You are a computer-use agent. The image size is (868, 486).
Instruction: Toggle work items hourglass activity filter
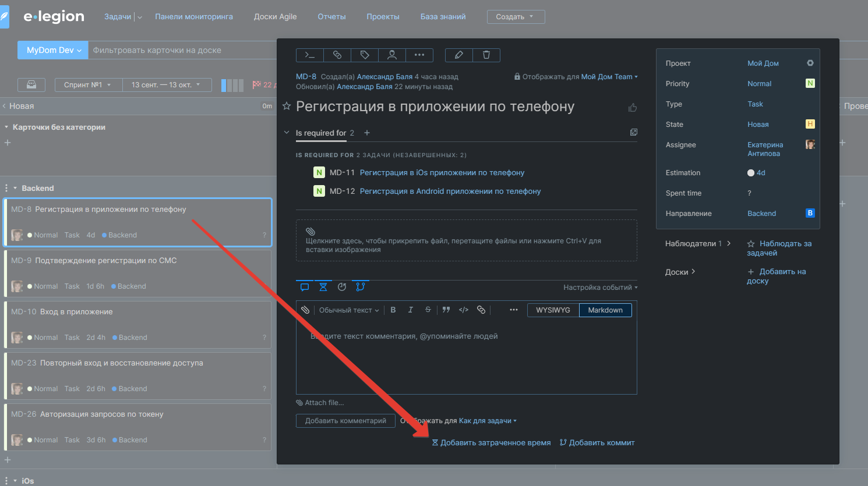click(323, 287)
